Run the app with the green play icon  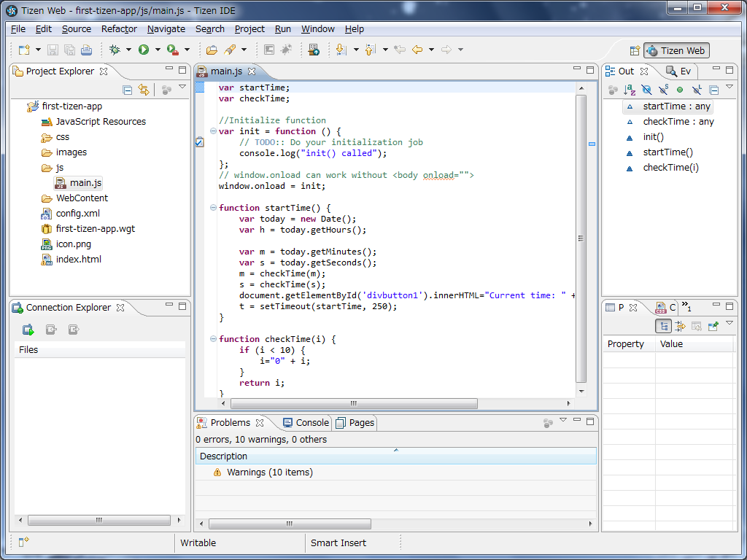[x=144, y=50]
